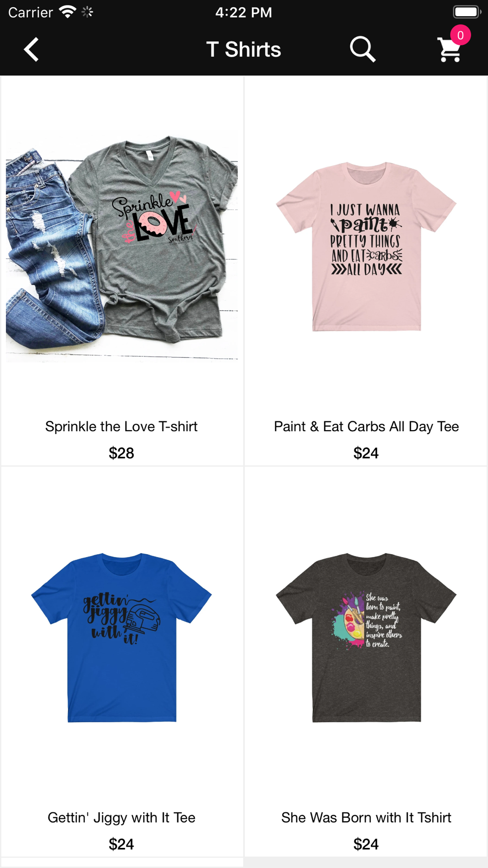488x868 pixels.
Task: Select the She Was Born with It Tshirt title
Action: click(366, 817)
